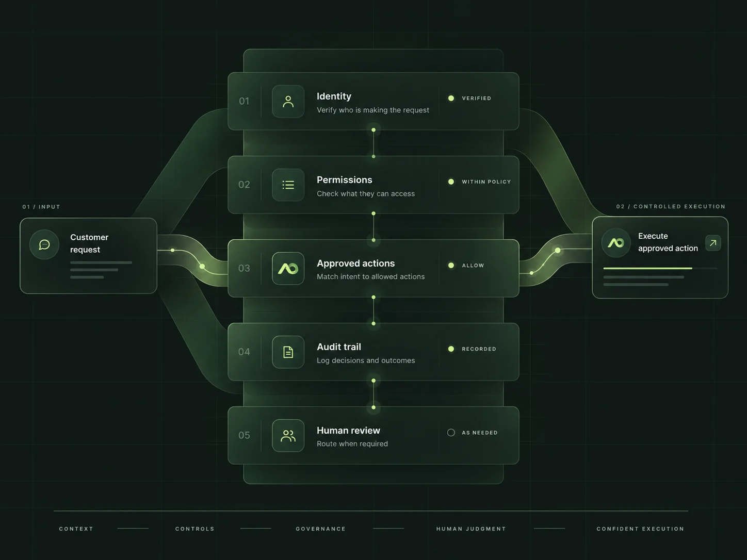Click the Permissions title

click(344, 180)
